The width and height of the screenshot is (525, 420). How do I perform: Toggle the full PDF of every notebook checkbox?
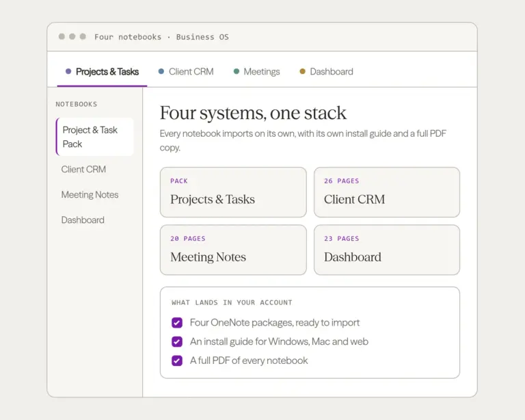click(177, 360)
